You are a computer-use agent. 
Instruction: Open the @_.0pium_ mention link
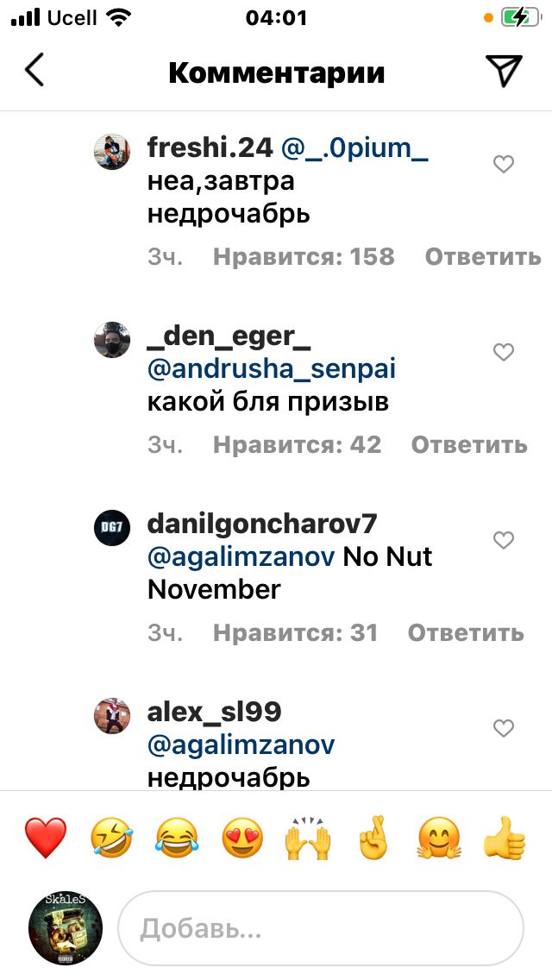355,148
